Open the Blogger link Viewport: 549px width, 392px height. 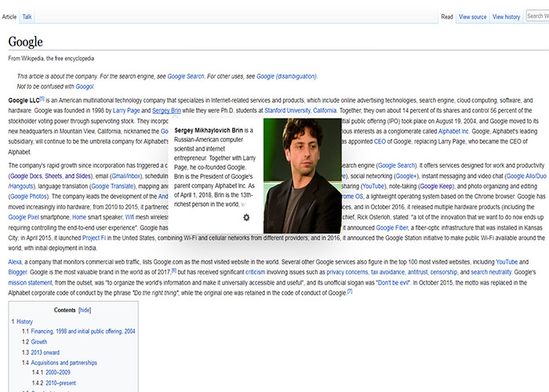pos(17,272)
